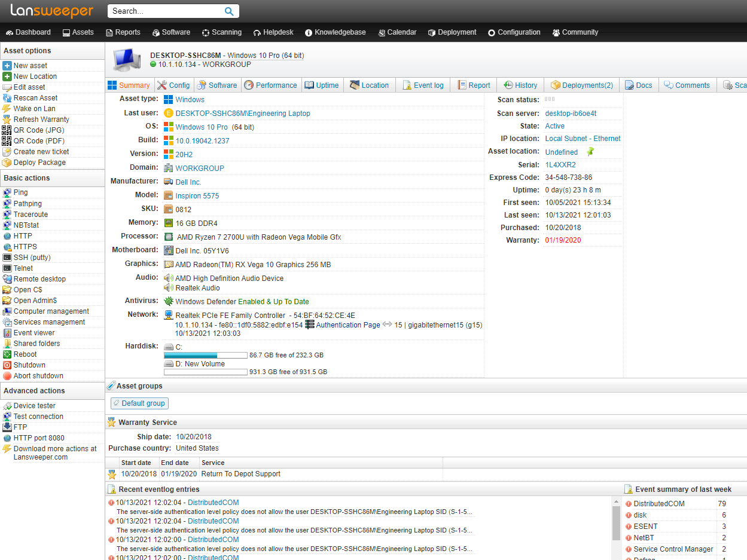
Task: Open the Dashboard menu
Action: 28,32
